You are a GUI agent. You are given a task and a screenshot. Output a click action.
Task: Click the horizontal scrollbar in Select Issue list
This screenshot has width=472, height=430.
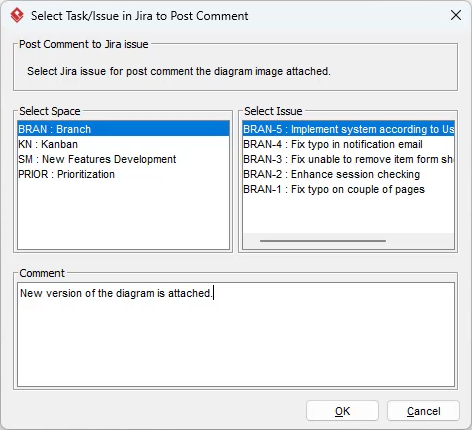click(323, 241)
